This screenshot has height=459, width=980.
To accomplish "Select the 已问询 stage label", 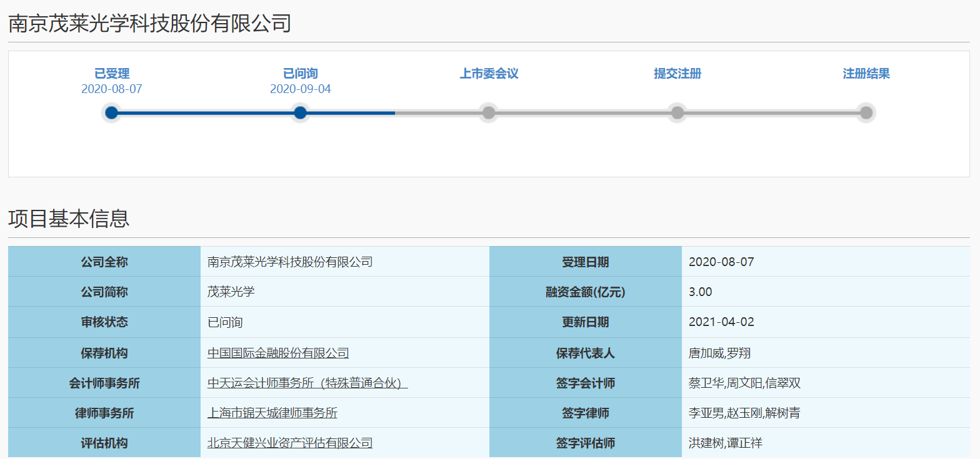I will click(x=300, y=74).
